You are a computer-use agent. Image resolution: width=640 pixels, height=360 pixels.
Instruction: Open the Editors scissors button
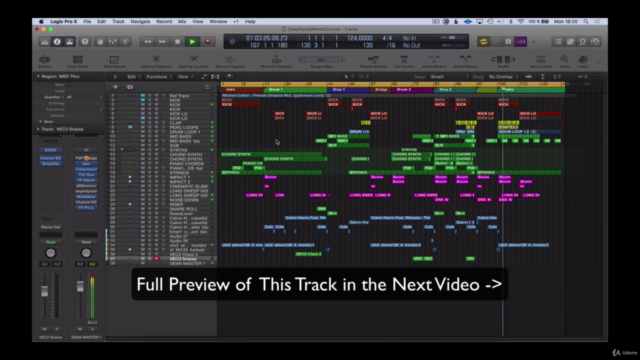(x=125, y=42)
